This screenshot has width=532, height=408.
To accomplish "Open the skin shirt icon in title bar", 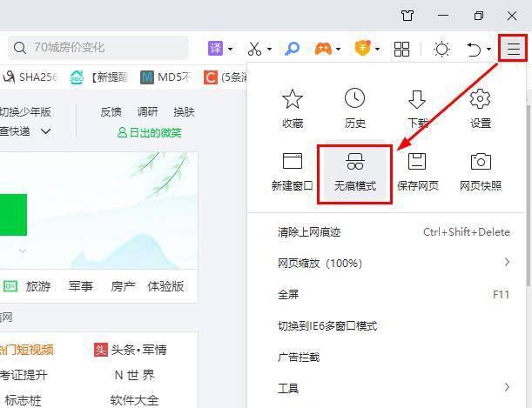I will pyautogui.click(x=407, y=16).
